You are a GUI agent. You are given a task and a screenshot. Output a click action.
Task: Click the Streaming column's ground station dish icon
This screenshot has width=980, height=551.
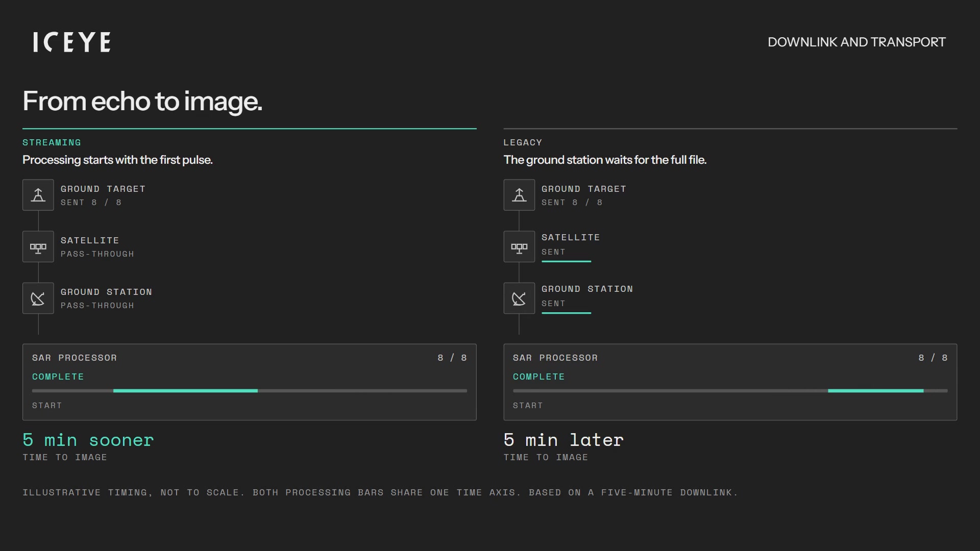(x=38, y=298)
